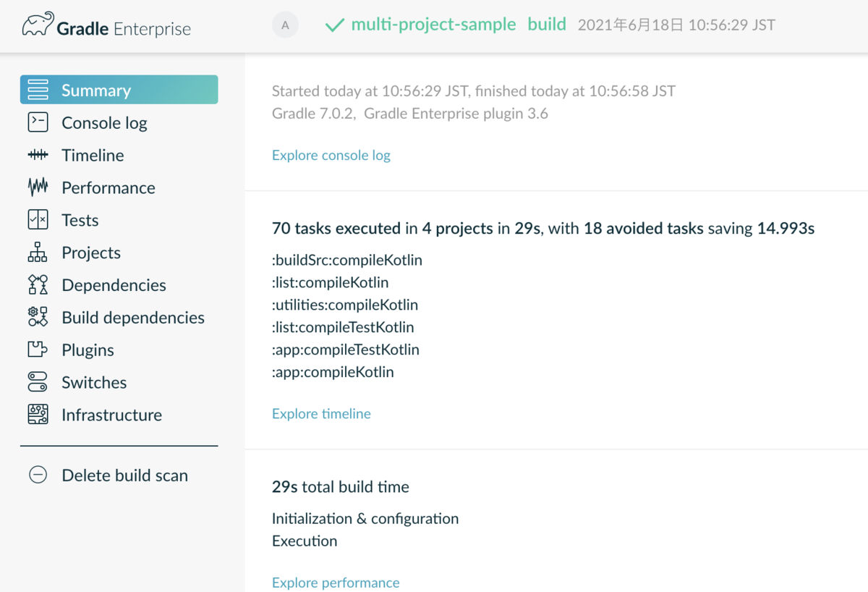The image size is (868, 592).
Task: Click the Gradle Enterprise elephant logo
Action: pos(38,25)
